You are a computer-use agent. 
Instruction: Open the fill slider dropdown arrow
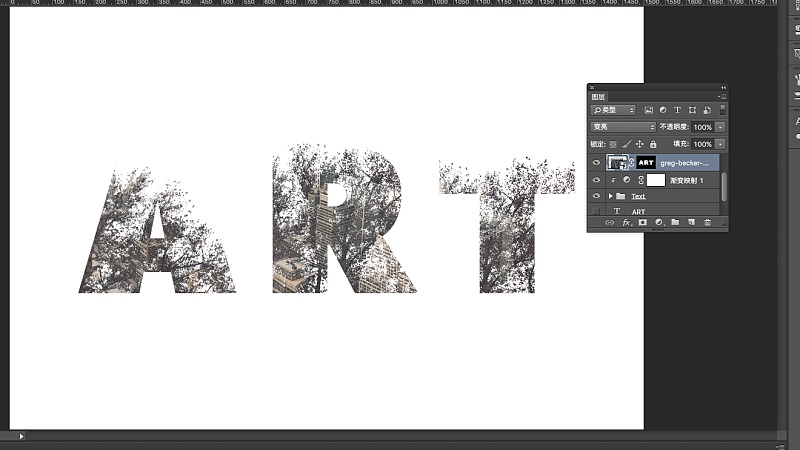pyautogui.click(x=720, y=144)
